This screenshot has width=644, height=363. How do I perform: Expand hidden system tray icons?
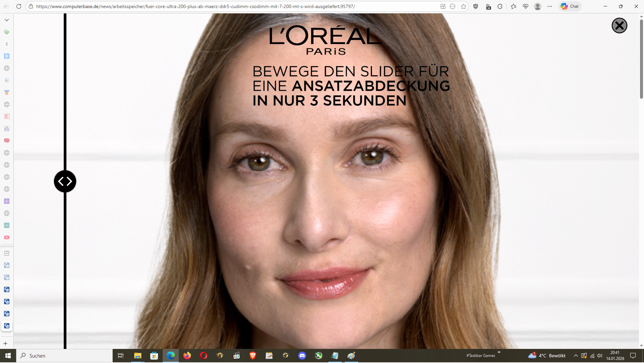tap(576, 356)
